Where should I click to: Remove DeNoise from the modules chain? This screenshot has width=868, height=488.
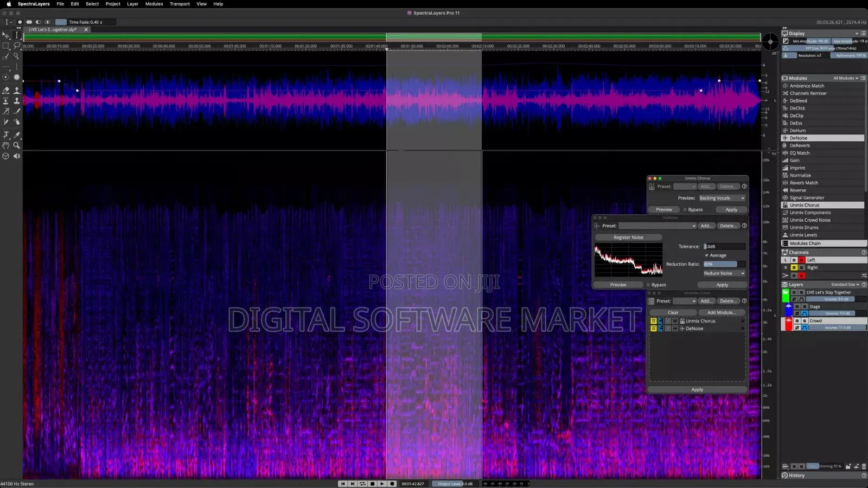tap(743, 329)
